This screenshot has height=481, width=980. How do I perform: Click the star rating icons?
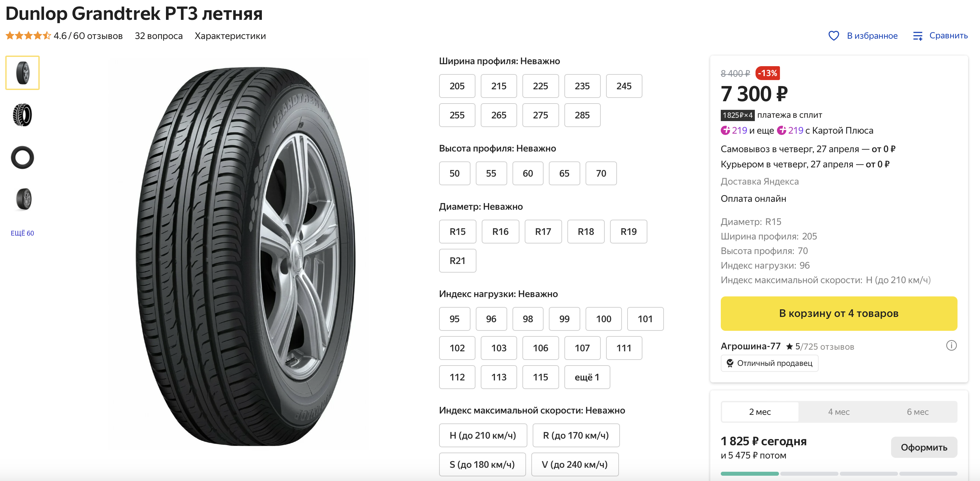tap(28, 36)
